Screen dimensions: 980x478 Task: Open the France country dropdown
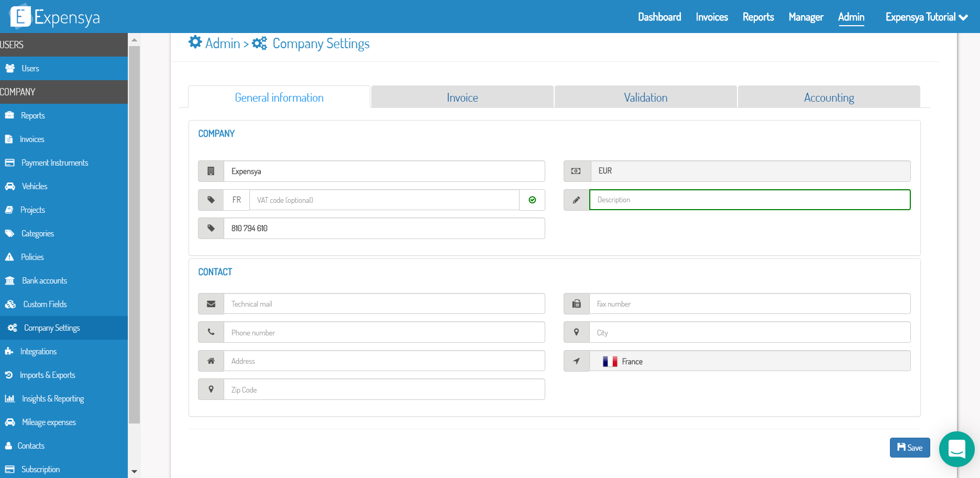click(x=750, y=361)
